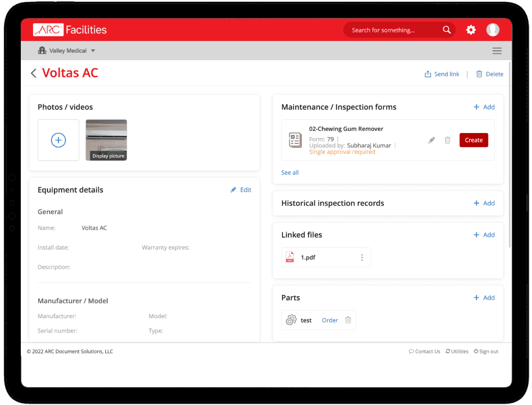
Task: Click Delete equipment at top right
Action: pos(489,74)
